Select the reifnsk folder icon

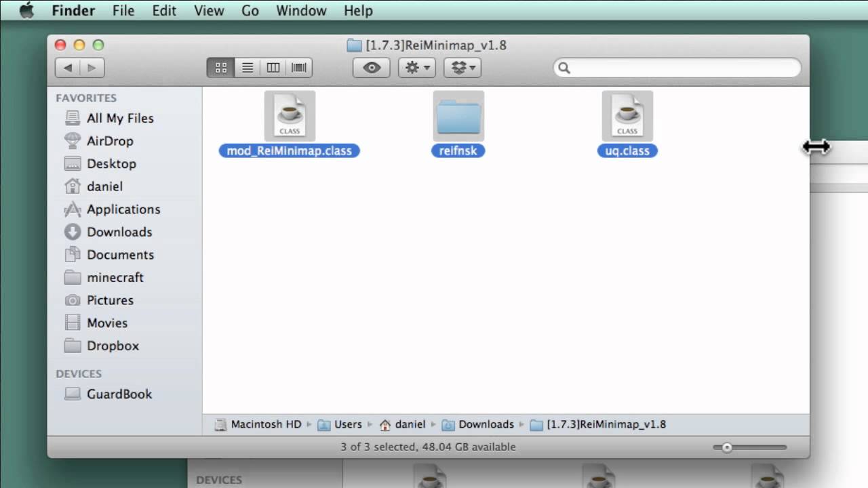point(458,117)
